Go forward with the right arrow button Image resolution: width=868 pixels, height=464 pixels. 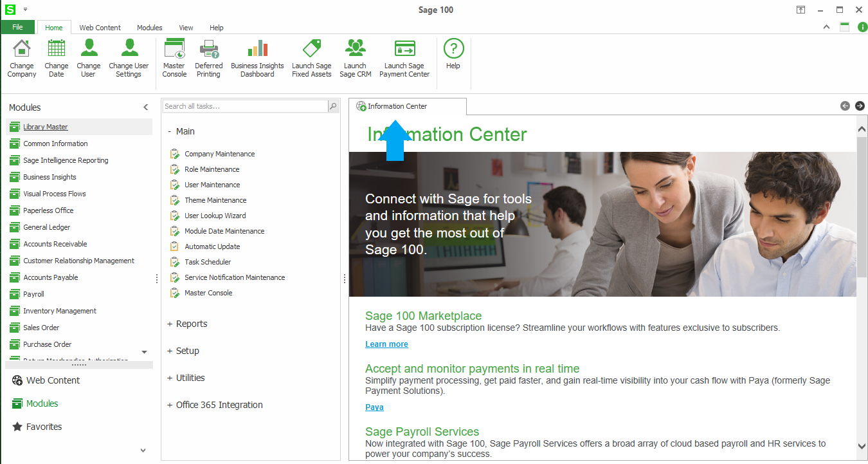[860, 106]
